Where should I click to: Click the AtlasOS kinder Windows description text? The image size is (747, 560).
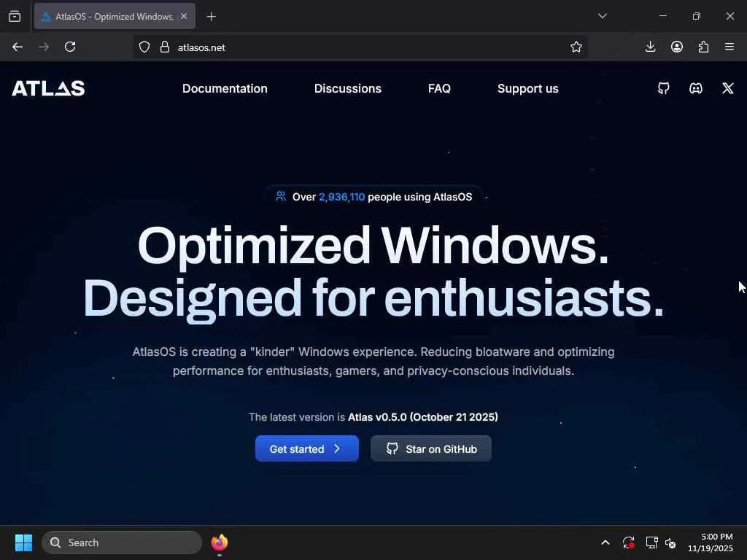[x=373, y=361]
